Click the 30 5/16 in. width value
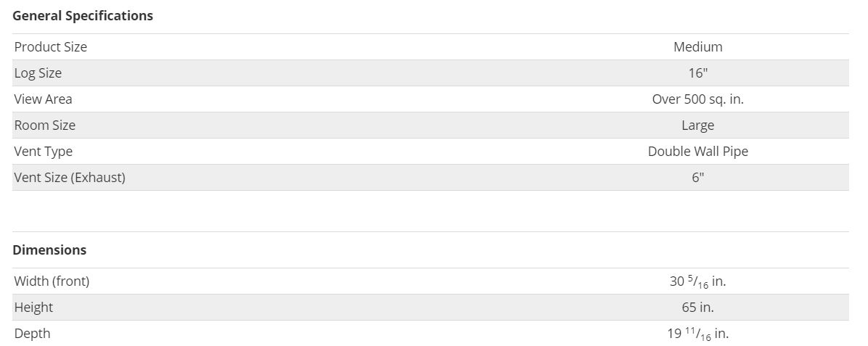The height and width of the screenshot is (346, 868). coord(697,281)
